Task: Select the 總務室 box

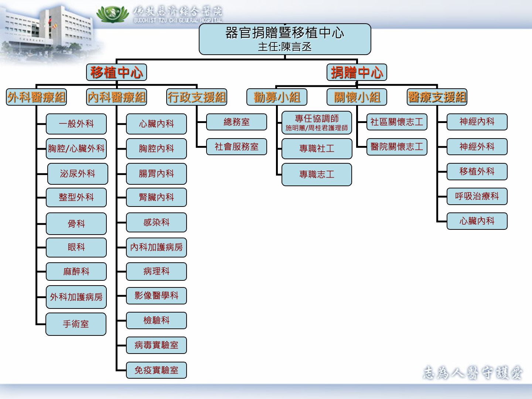Action: [x=236, y=122]
